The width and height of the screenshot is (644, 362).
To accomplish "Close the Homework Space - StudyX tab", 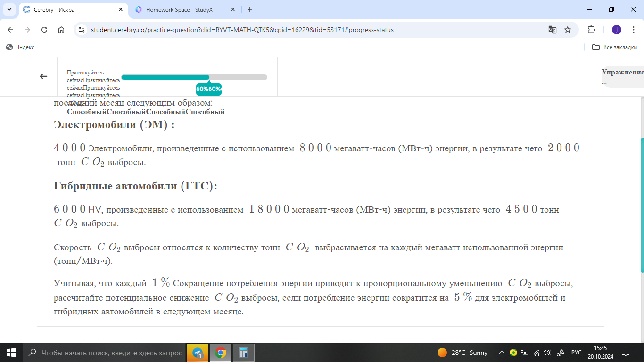I will (233, 9).
